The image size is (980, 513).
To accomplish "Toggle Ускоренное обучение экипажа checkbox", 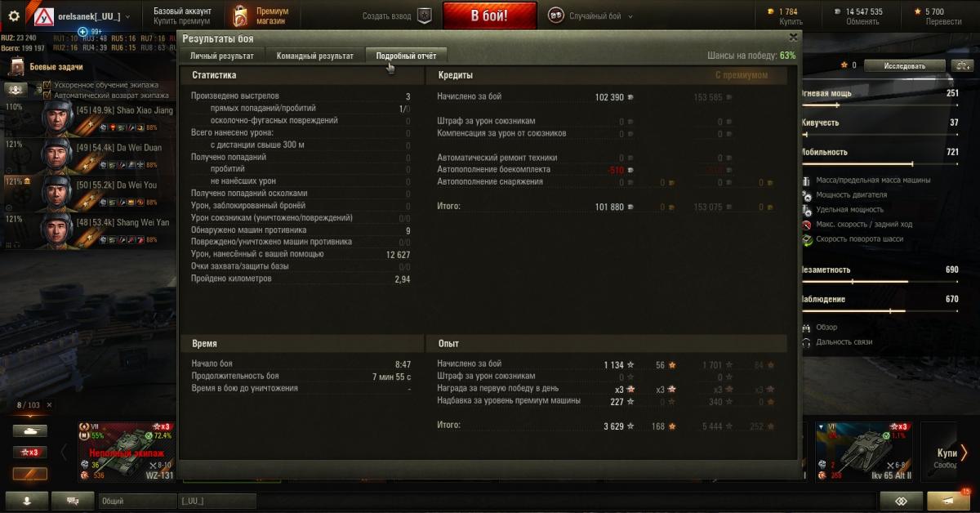I will coord(47,85).
